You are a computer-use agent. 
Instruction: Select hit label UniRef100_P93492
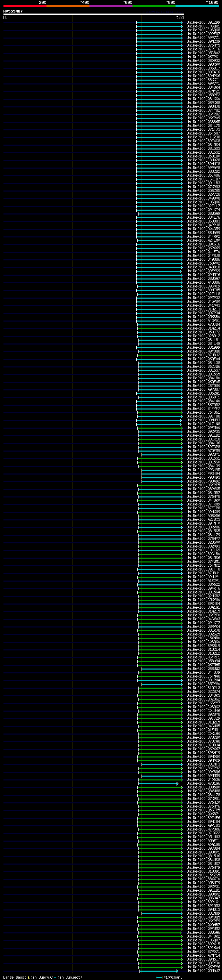point(203,481)
